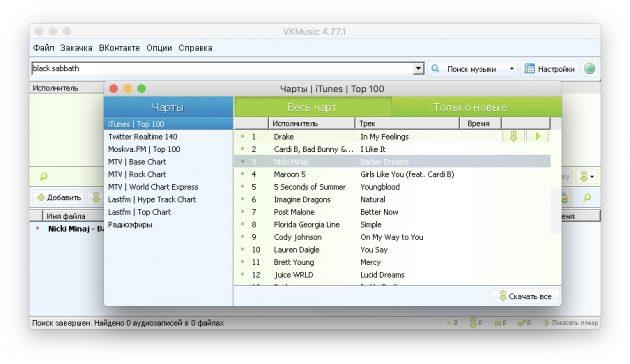Switch to the Весь чарт tab

click(x=312, y=107)
